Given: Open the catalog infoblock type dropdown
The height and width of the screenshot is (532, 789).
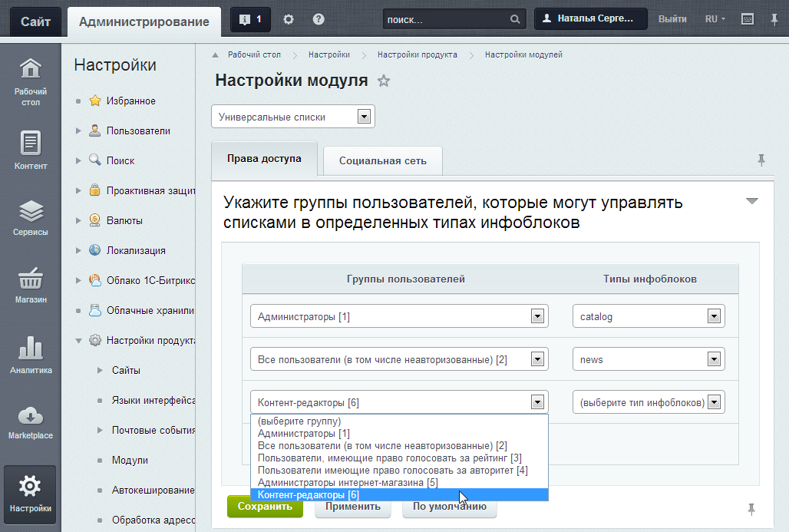Looking at the screenshot, I should point(649,316).
